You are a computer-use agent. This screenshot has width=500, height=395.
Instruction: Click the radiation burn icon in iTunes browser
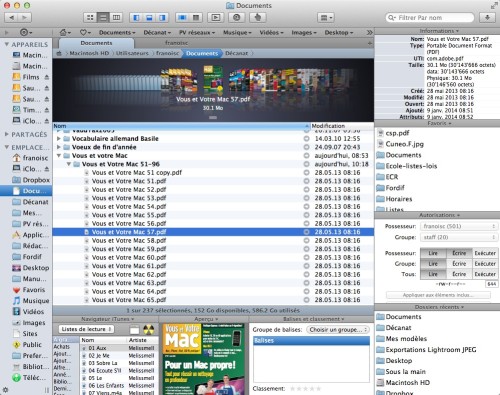click(x=149, y=329)
